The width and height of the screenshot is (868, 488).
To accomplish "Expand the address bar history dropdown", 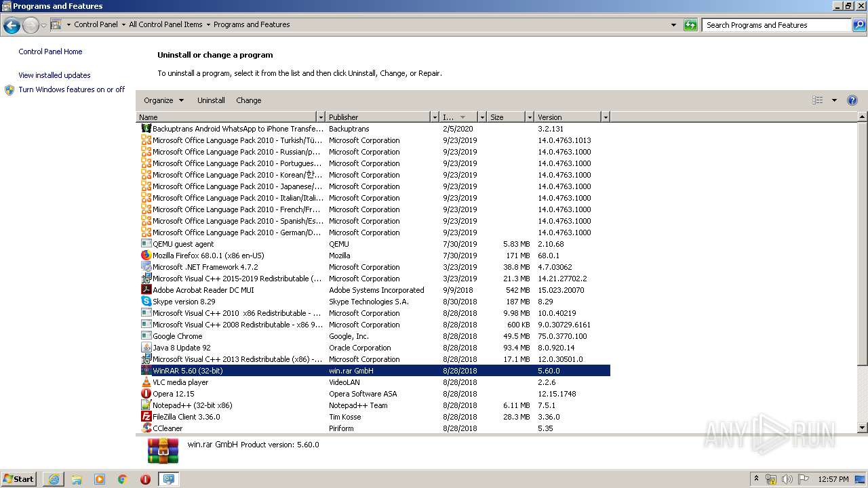I will (673, 25).
